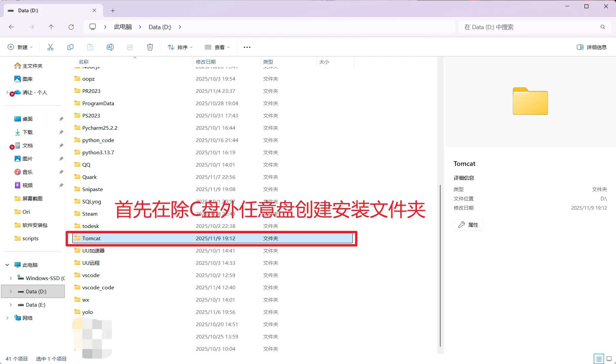This screenshot has height=364, width=616.
Task: Open Music (音乐) in sidebar
Action: click(24, 172)
